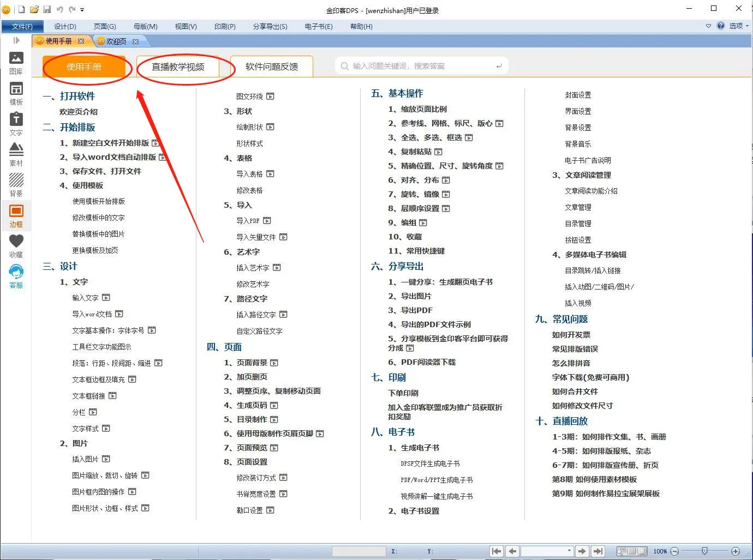
Task: Click the question keyword search field
Action: coord(421,66)
